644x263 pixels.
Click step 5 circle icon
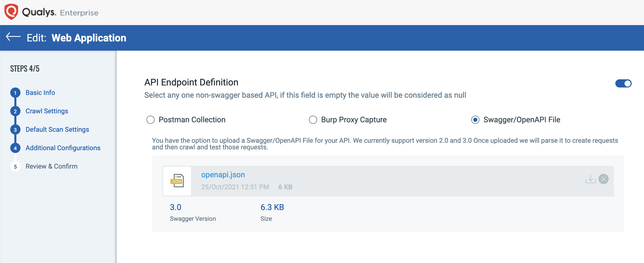15,167
